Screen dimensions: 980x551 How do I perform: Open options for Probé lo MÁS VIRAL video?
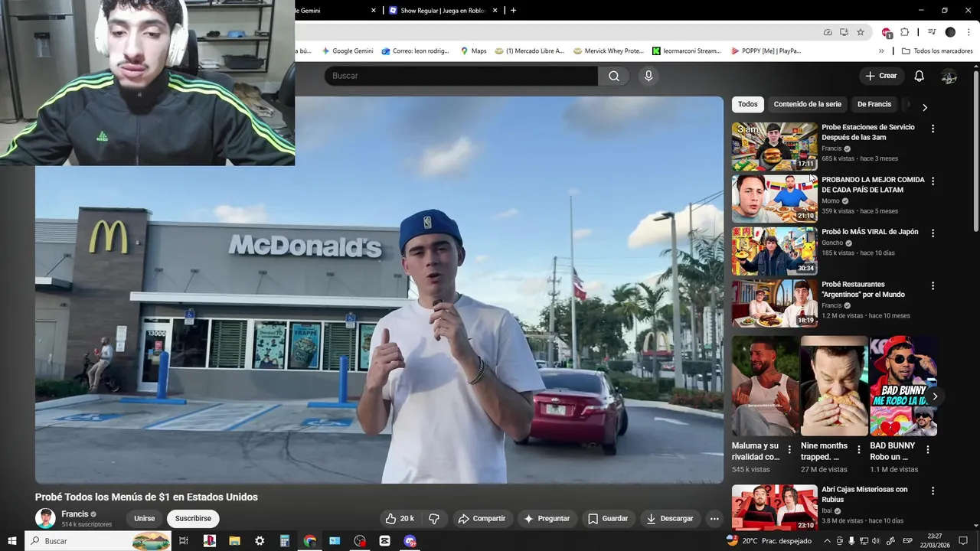click(x=933, y=233)
